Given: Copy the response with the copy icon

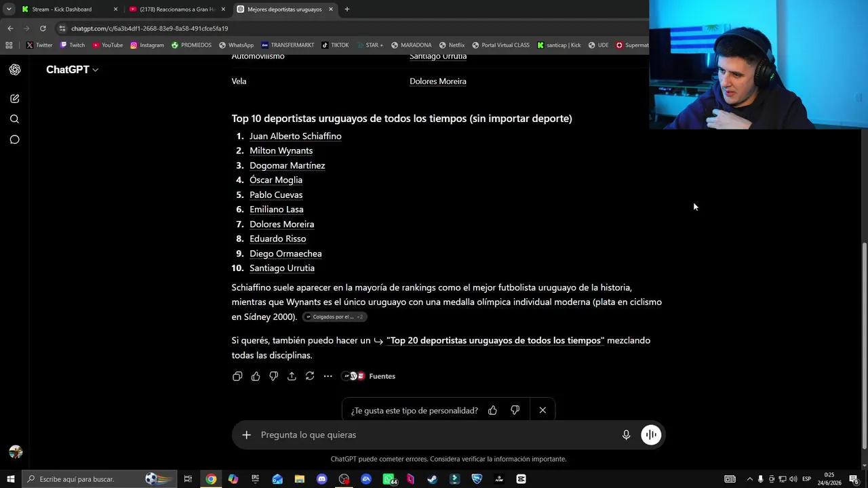Looking at the screenshot, I should pos(237,376).
